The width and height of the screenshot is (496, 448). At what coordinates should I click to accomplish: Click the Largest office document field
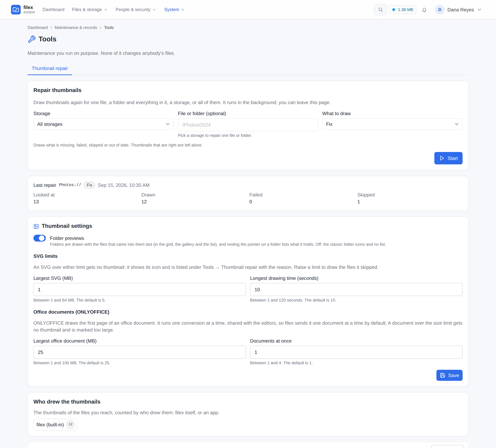[139, 352]
